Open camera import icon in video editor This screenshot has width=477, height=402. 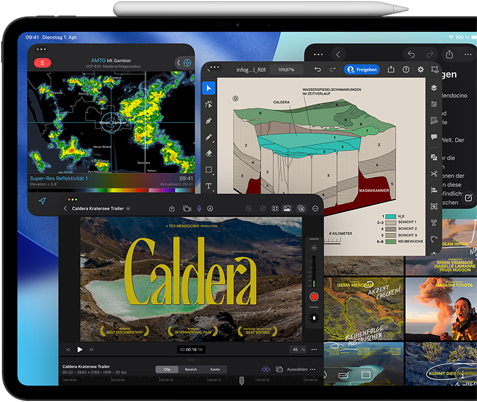point(187,209)
